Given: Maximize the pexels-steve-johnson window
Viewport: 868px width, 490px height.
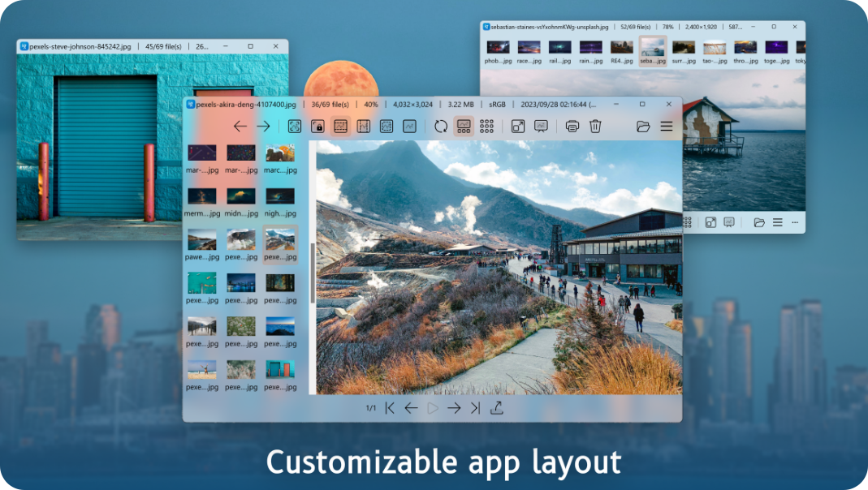Looking at the screenshot, I should point(250,46).
